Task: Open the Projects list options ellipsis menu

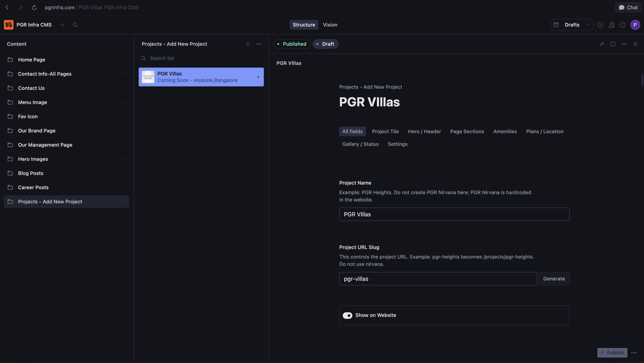Action: [x=259, y=44]
